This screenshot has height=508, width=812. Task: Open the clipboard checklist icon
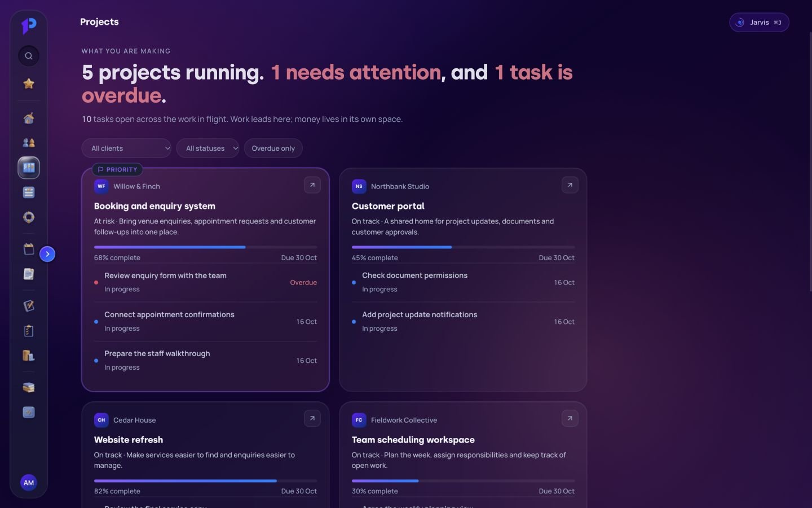point(29,331)
